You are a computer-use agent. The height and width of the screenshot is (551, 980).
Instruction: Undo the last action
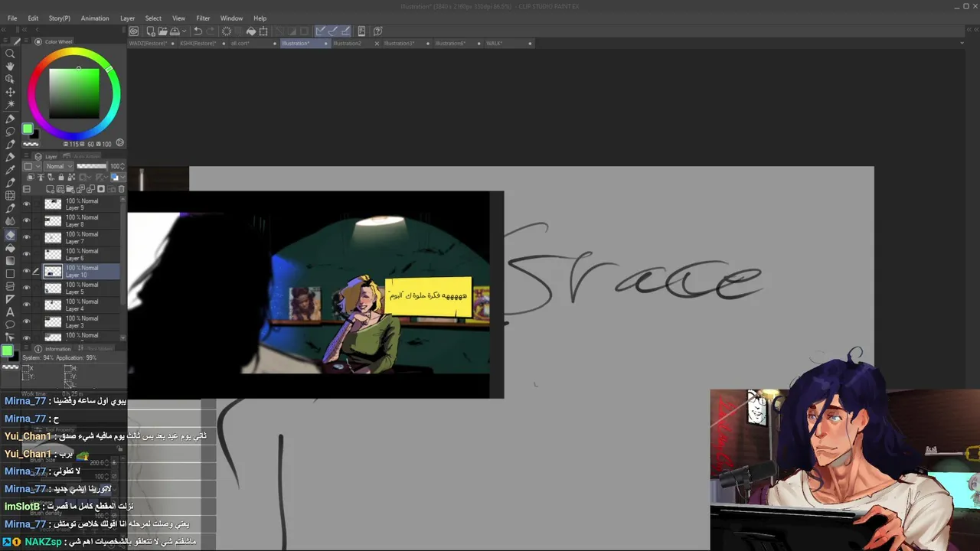(198, 31)
